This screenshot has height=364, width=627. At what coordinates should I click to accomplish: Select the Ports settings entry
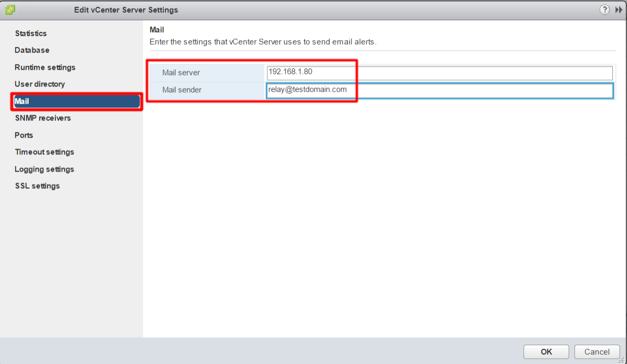(x=23, y=135)
